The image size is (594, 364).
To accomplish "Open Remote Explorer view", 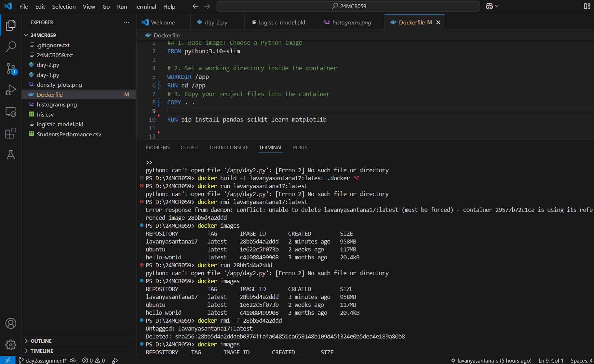I will [x=11, y=112].
